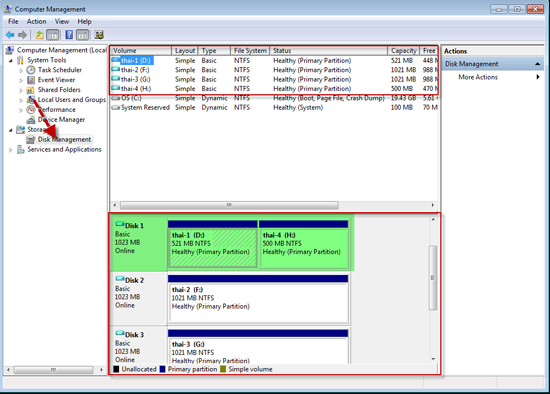The width and height of the screenshot is (550, 394).
Task: Click the thai-2 (F:) volume icon in list
Action: 115,69
